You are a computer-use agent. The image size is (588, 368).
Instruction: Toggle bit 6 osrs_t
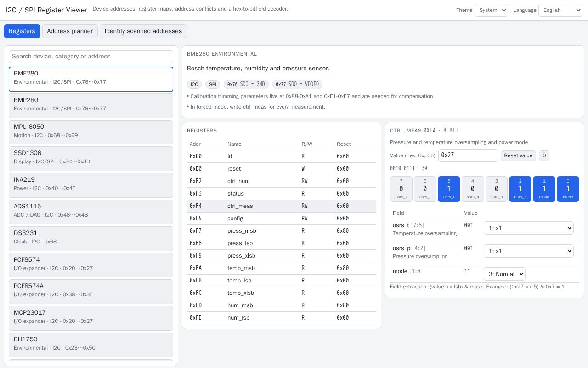coord(425,189)
